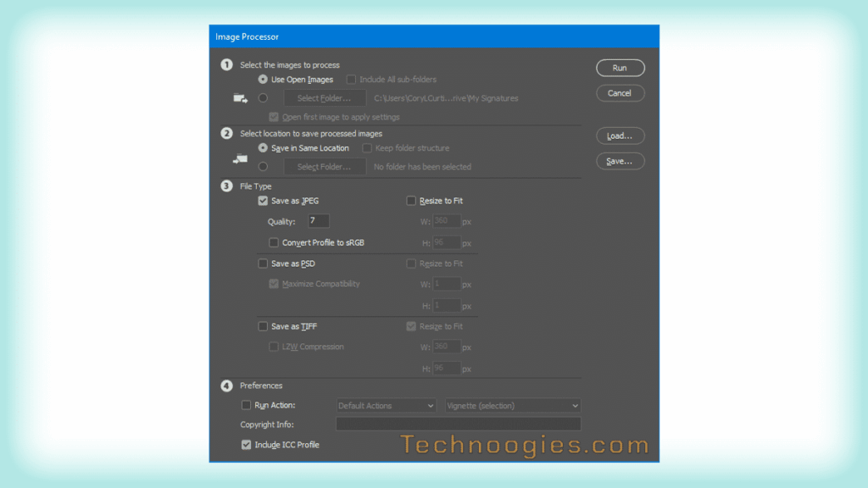Open the Vignette (selection) action dropdown
This screenshot has height=488, width=868.
pos(513,406)
